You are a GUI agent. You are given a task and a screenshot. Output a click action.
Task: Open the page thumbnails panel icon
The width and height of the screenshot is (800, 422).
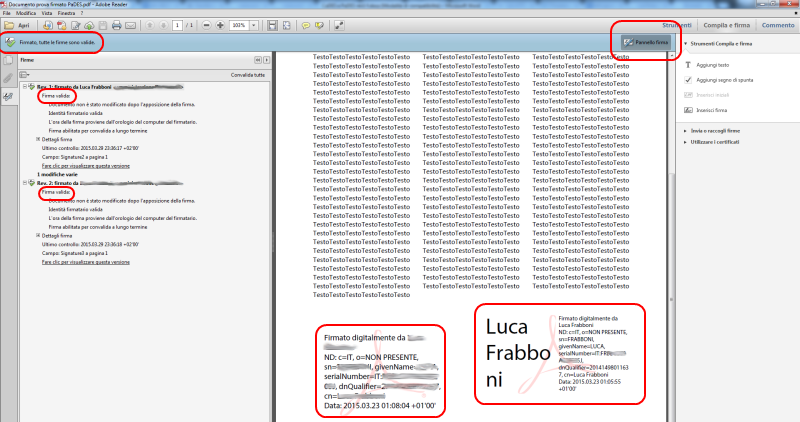point(8,61)
